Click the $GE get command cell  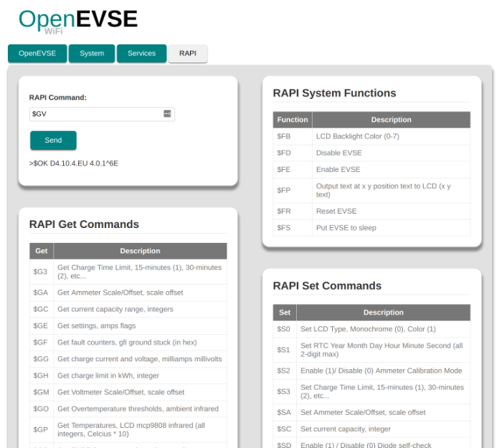tap(42, 325)
